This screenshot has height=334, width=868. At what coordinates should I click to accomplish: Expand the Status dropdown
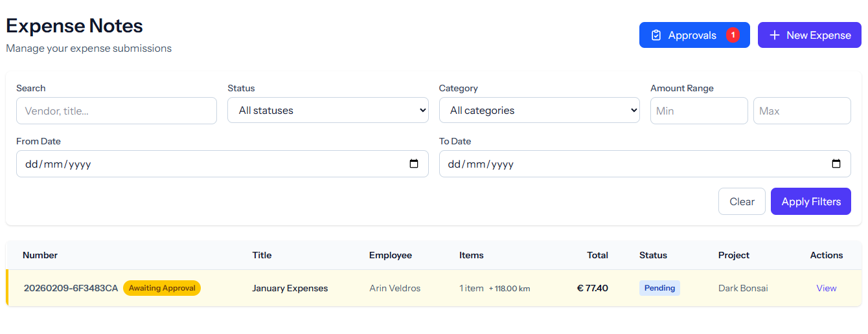point(328,111)
